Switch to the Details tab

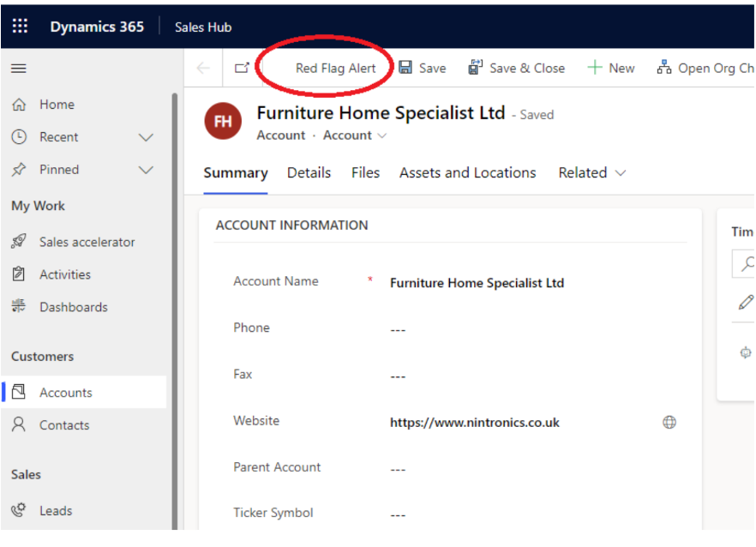[309, 172]
